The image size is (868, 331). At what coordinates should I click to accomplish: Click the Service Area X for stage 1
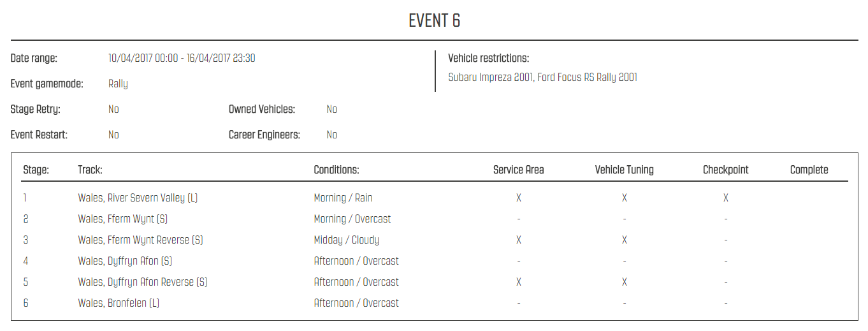[x=519, y=198]
